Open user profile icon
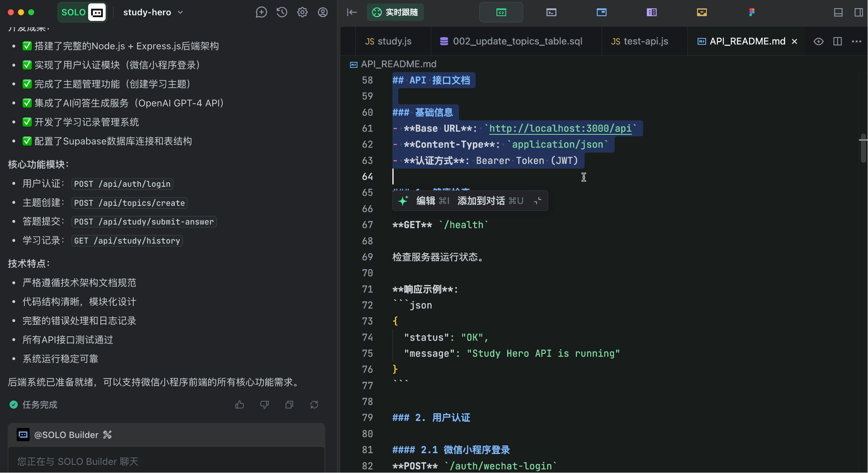 pos(322,12)
